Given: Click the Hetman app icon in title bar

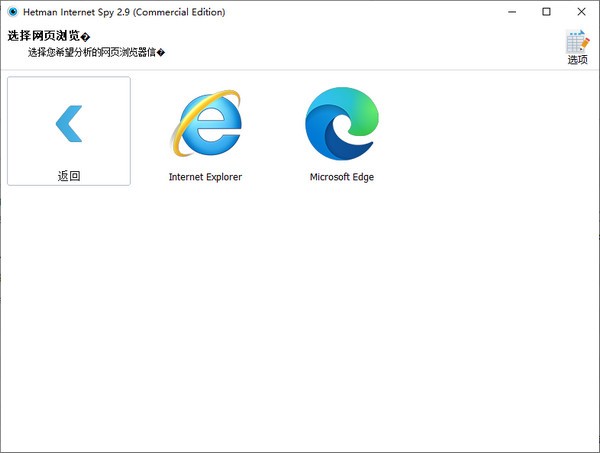Looking at the screenshot, I should (13, 12).
